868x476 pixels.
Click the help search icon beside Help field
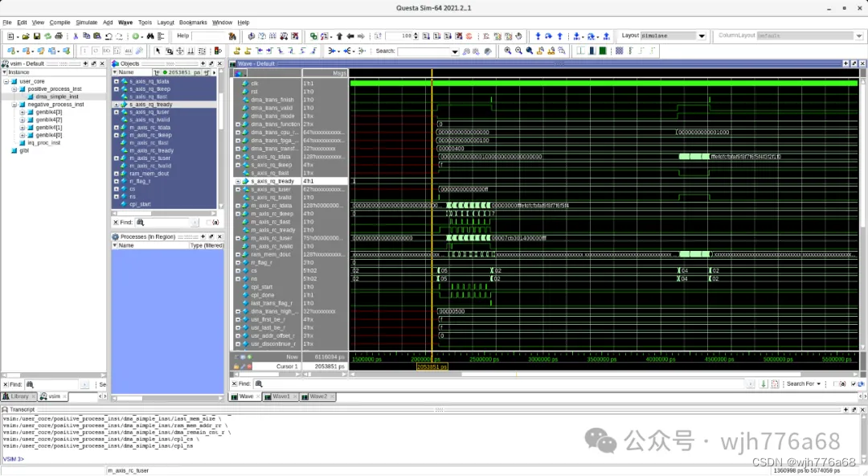pos(232,36)
